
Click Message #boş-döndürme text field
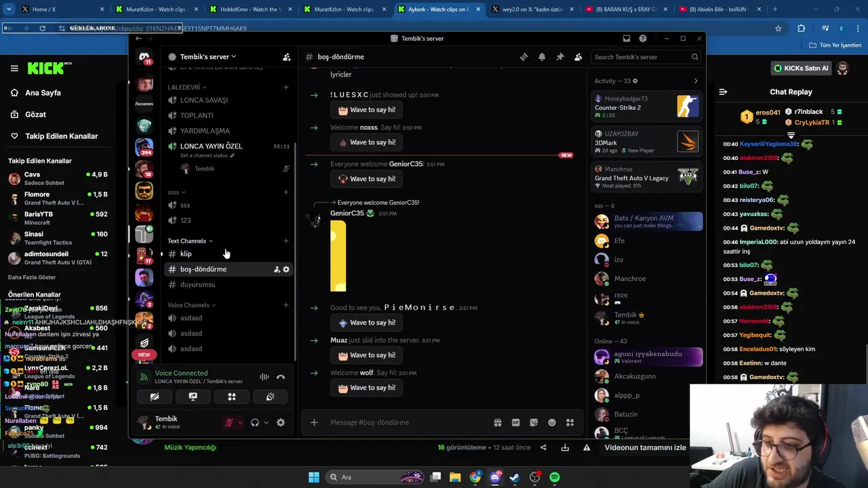click(x=407, y=423)
